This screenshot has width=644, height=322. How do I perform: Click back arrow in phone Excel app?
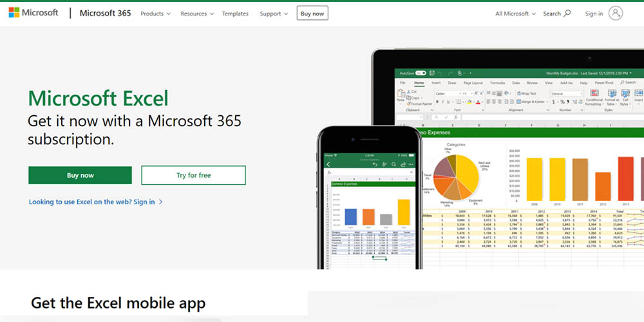(328, 164)
